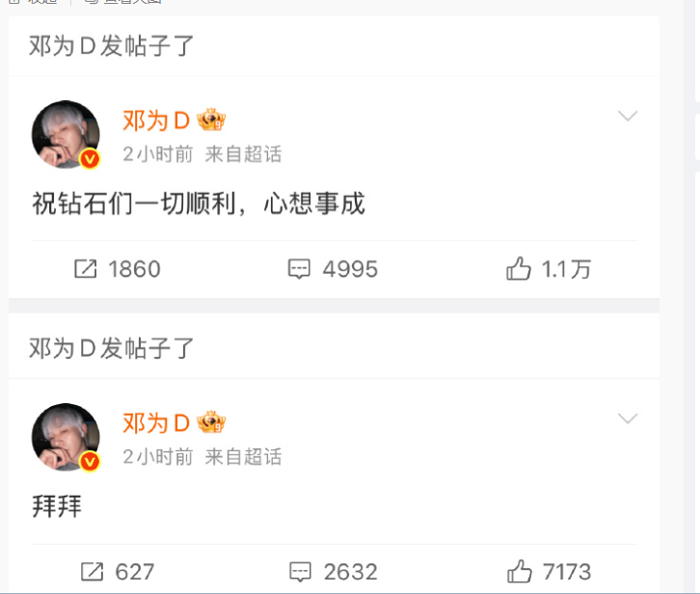This screenshot has width=700, height=594.
Task: Click second post avatar thumbnail
Action: (x=66, y=437)
